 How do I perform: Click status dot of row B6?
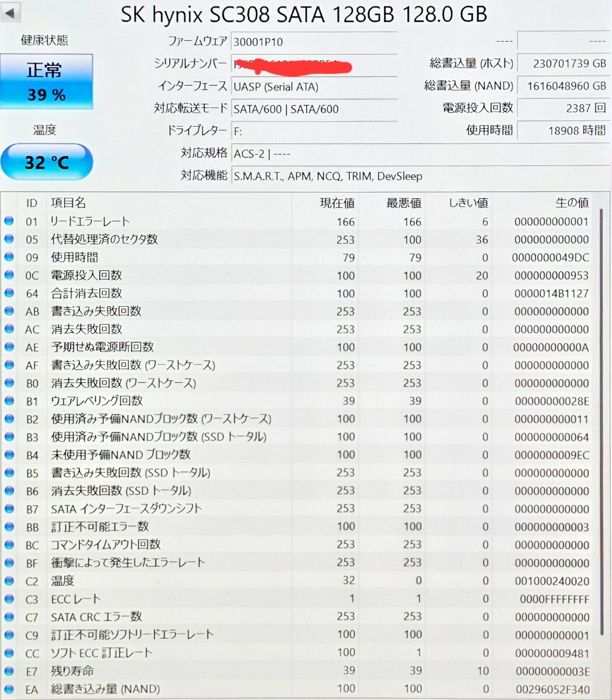[x=9, y=491]
